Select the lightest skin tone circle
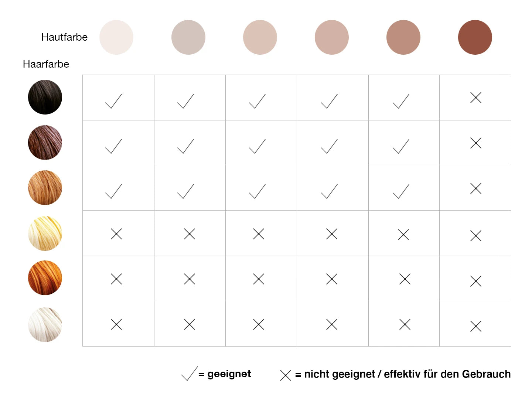Screen dimensions: 532x399 tap(116, 37)
